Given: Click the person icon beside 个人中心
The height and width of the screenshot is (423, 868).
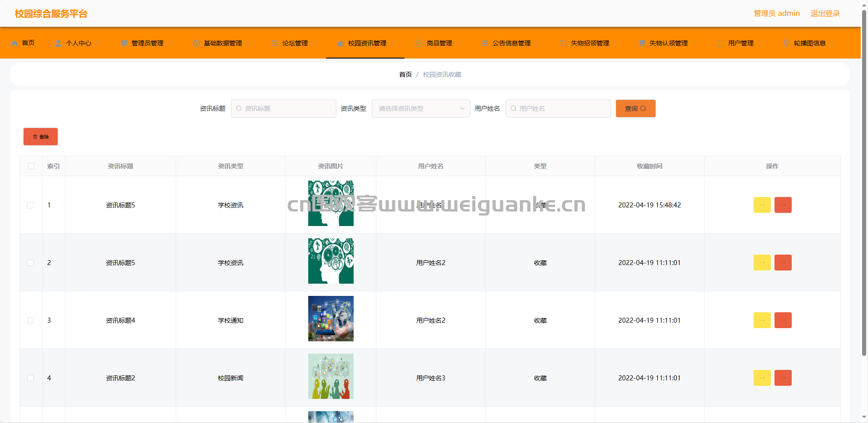Looking at the screenshot, I should (58, 43).
